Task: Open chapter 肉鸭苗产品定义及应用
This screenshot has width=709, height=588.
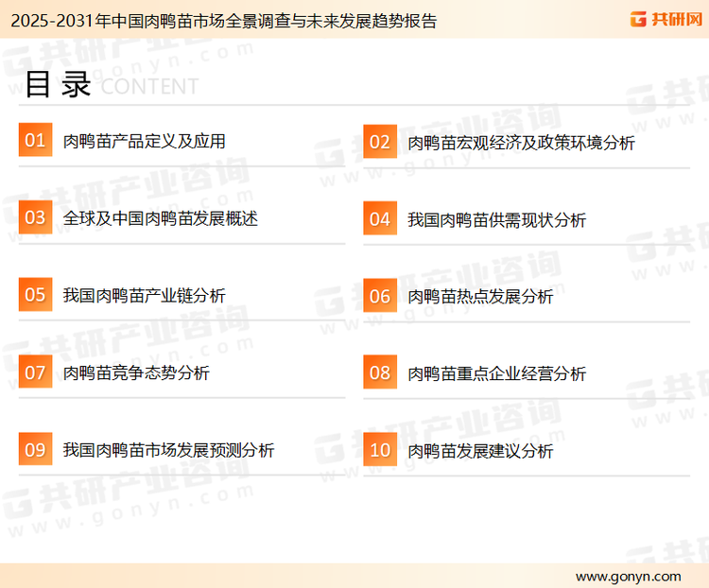Action: click(145, 141)
